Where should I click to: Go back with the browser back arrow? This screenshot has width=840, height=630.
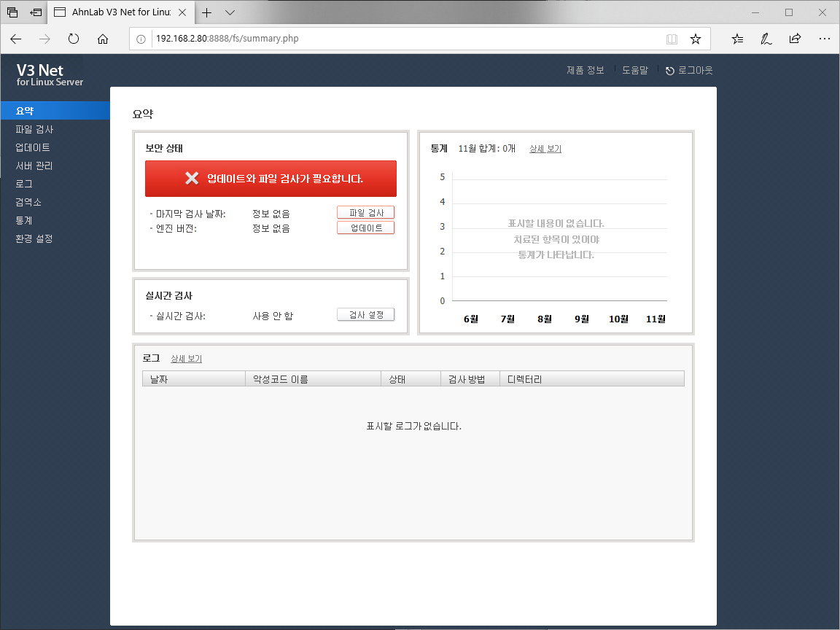coord(16,39)
